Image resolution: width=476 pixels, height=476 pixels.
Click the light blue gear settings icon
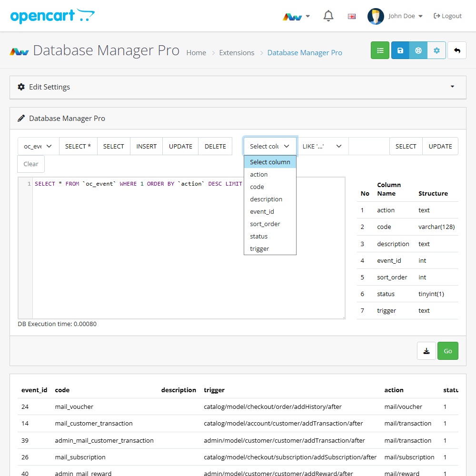[436, 50]
